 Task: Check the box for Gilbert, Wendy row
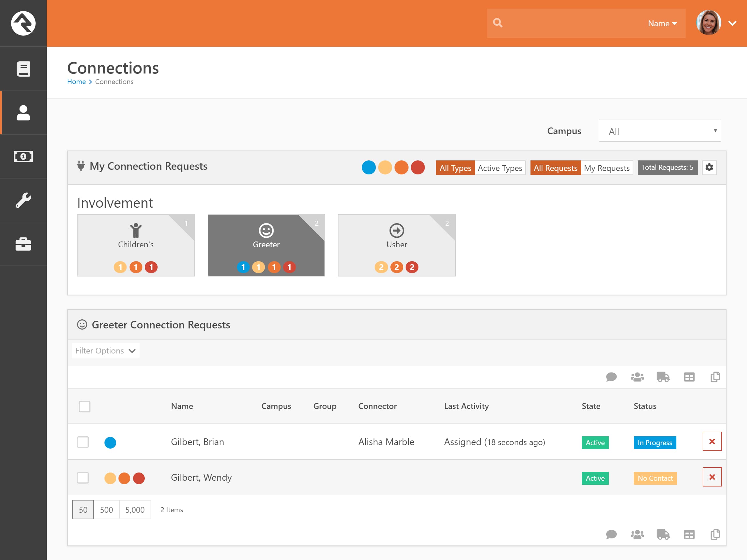tap(83, 478)
